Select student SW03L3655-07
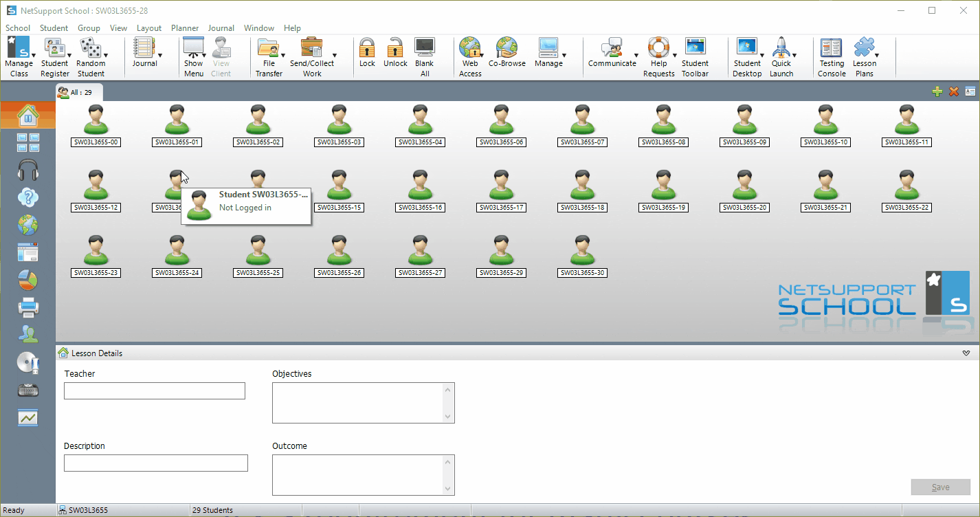 pyautogui.click(x=583, y=126)
